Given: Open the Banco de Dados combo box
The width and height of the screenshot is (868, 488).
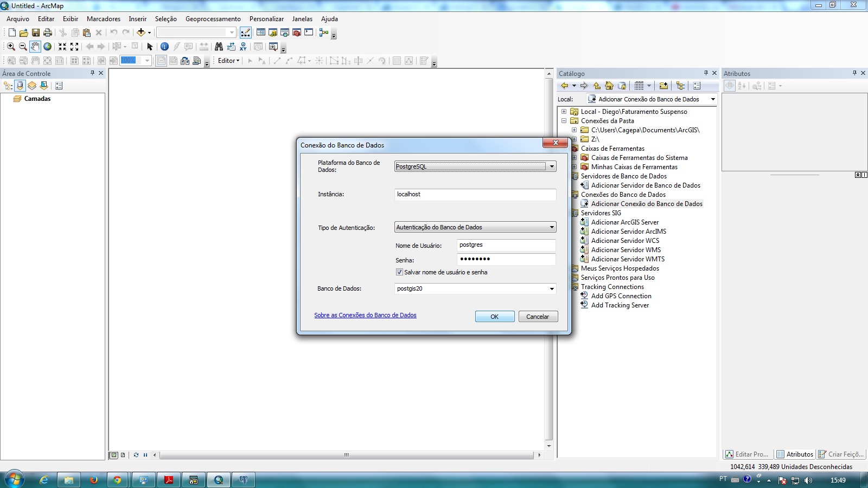Looking at the screenshot, I should 552,288.
